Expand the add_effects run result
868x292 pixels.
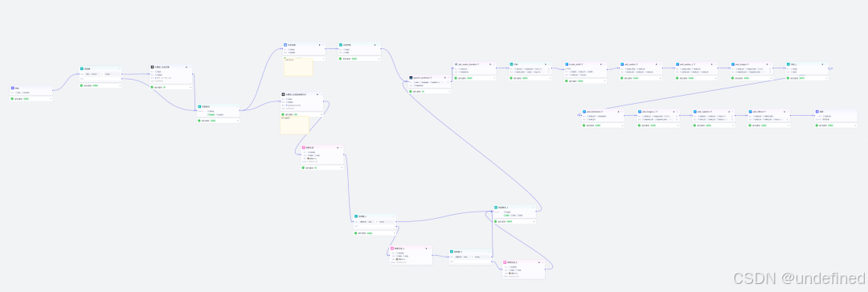pos(788,125)
